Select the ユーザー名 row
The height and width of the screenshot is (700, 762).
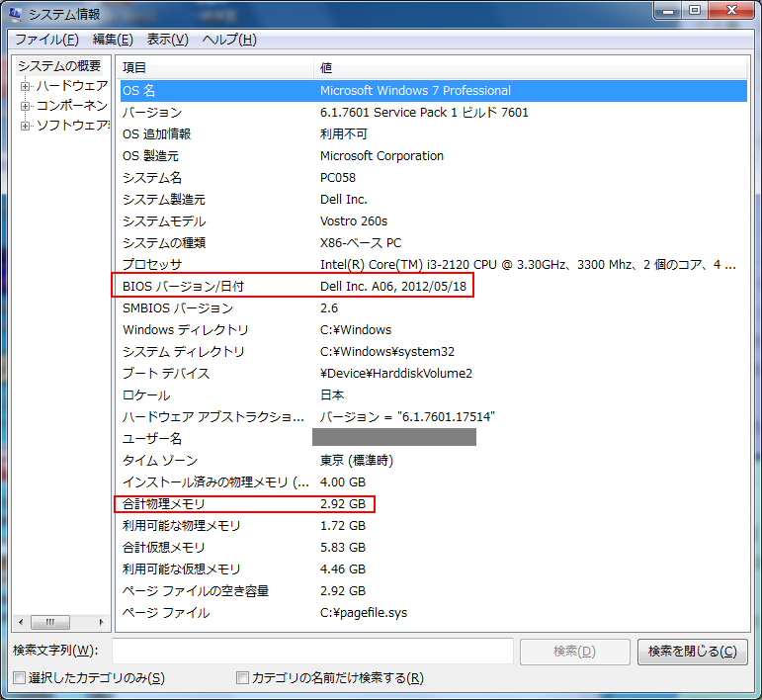[434, 438]
